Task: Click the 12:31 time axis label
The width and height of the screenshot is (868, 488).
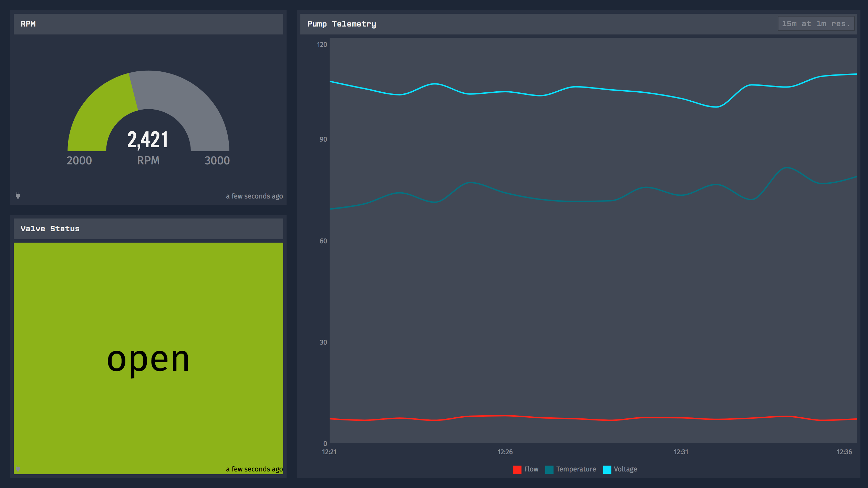Action: [x=681, y=452]
